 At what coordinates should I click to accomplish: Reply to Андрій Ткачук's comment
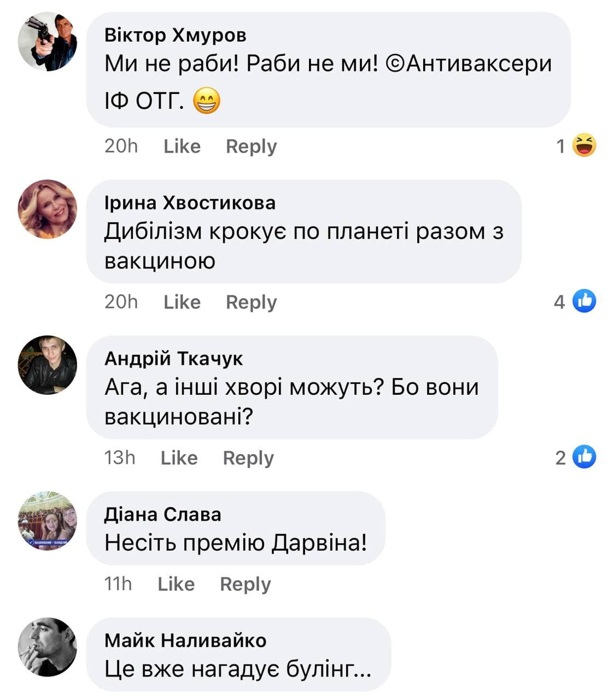pyautogui.click(x=248, y=458)
